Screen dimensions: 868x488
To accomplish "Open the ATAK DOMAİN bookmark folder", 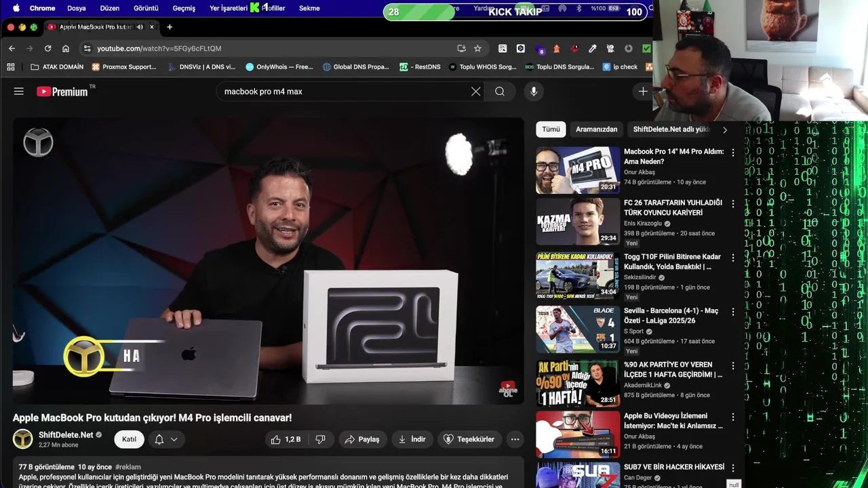I will (57, 67).
